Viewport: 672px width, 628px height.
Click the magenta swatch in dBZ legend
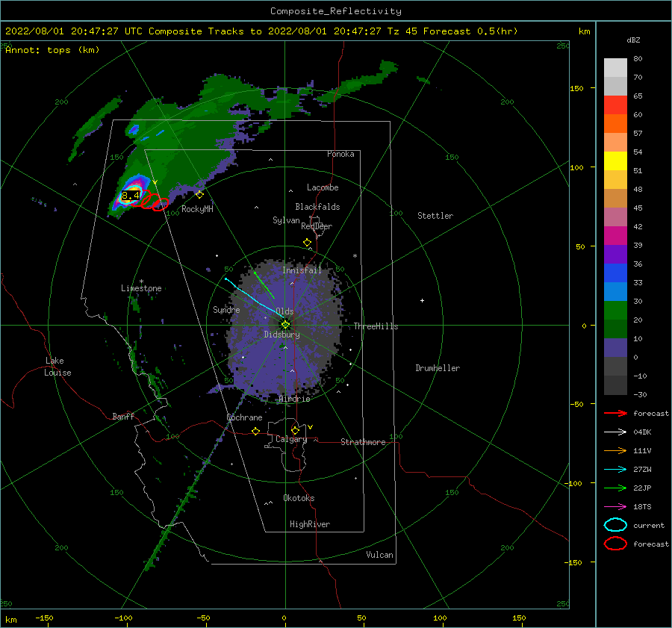[615, 235]
